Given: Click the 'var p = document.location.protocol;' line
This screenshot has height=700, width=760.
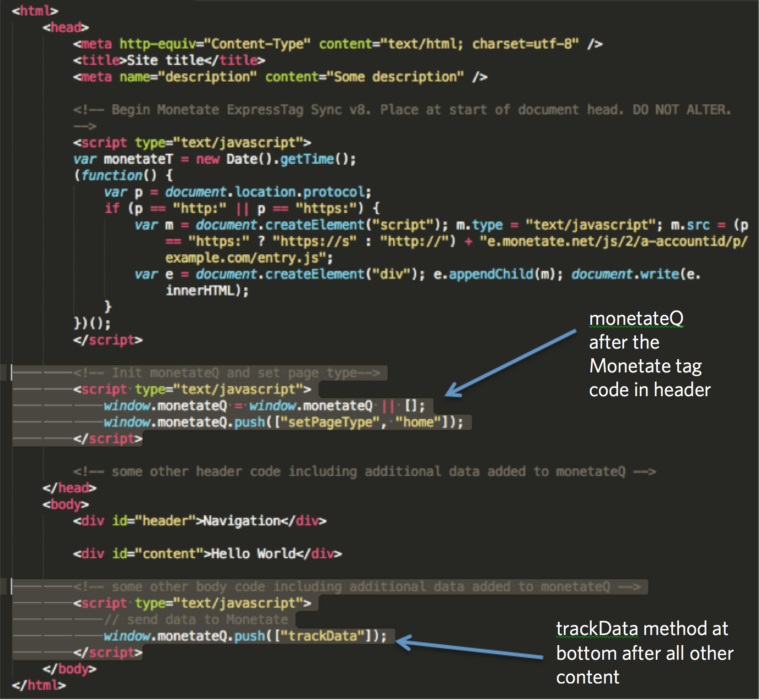Looking at the screenshot, I should [x=238, y=192].
